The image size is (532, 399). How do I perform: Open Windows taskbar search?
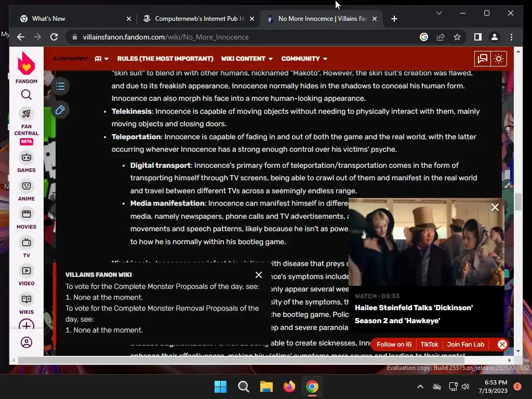(243, 387)
